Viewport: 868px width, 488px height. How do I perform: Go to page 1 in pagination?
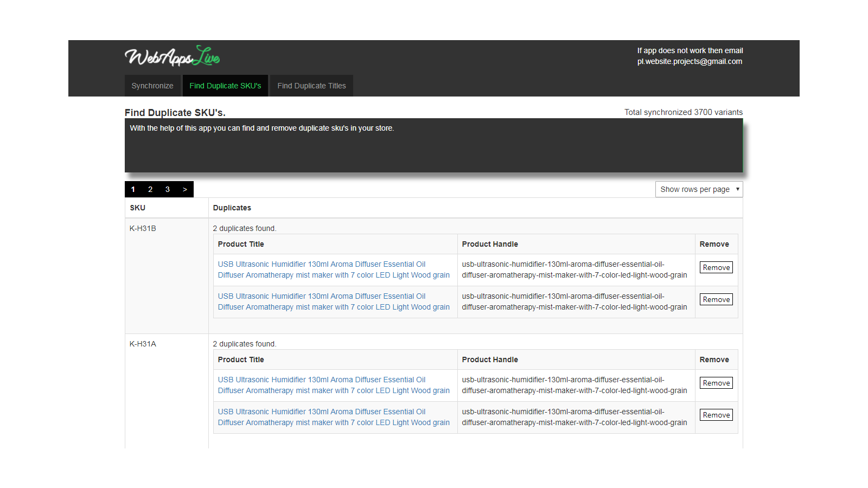133,189
